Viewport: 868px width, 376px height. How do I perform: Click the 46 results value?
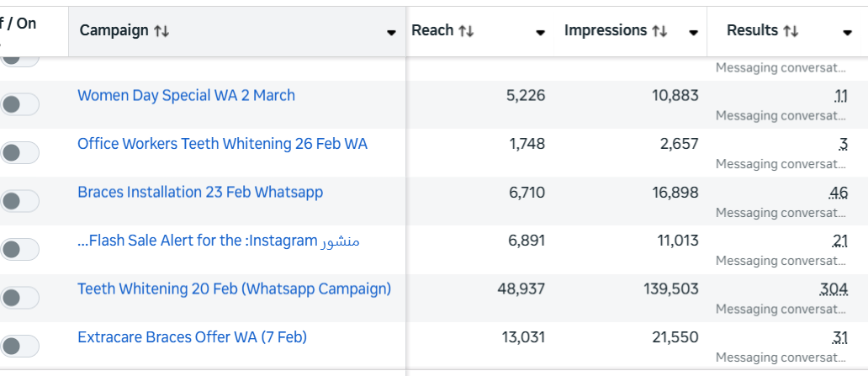pos(838,193)
